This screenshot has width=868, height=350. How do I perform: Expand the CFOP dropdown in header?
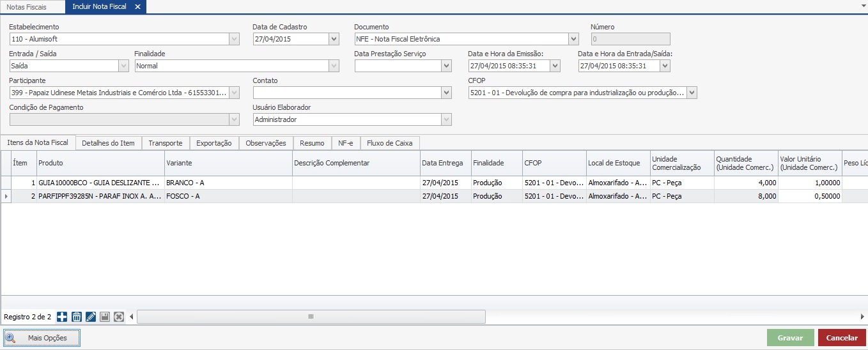pyautogui.click(x=692, y=93)
